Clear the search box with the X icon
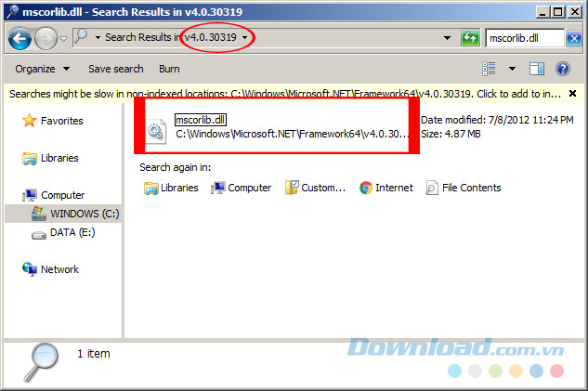 point(574,38)
